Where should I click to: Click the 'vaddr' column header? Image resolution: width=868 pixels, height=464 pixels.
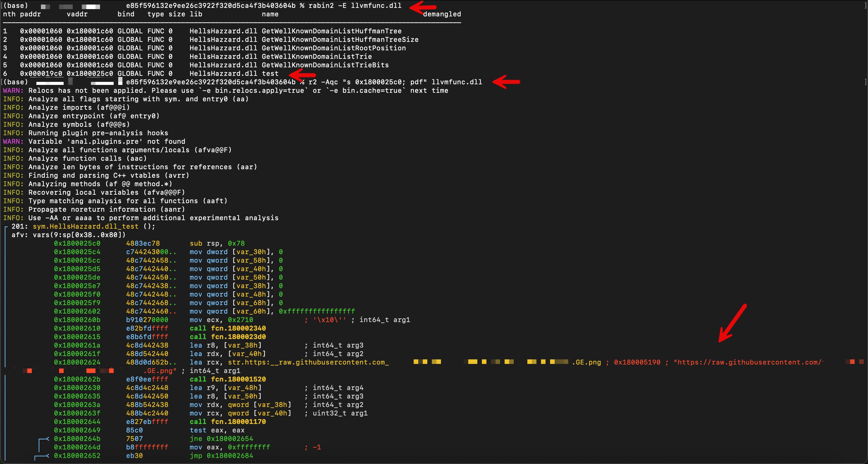coord(77,14)
